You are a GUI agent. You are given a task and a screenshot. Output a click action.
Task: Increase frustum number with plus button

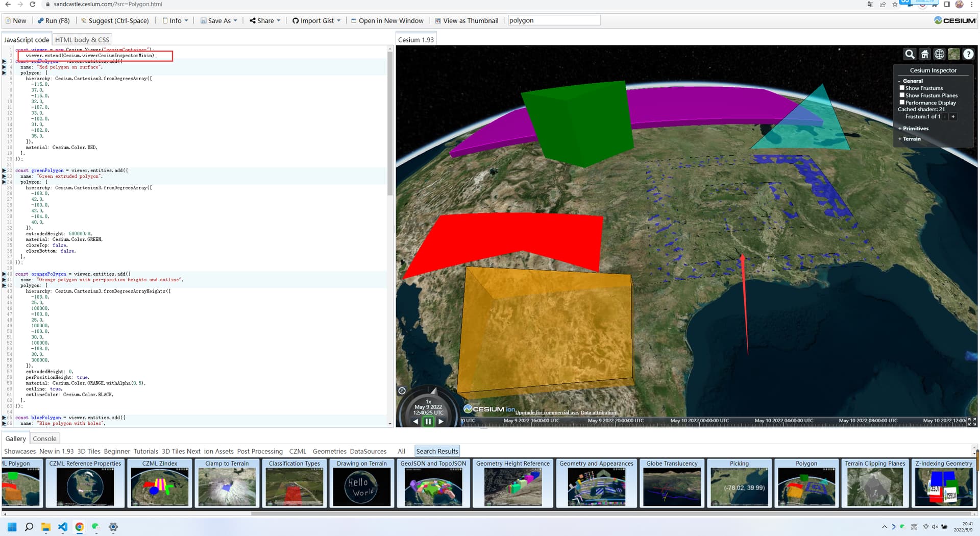pos(952,116)
